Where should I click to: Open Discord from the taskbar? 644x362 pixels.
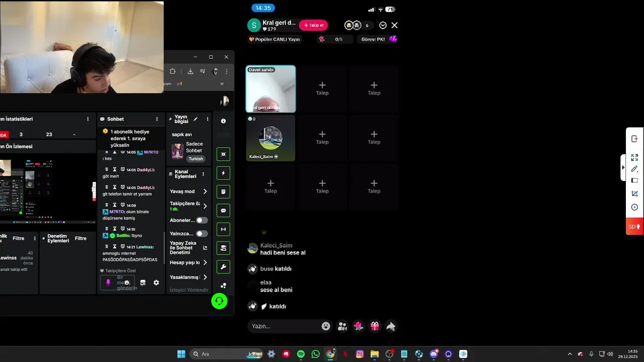coord(434,354)
